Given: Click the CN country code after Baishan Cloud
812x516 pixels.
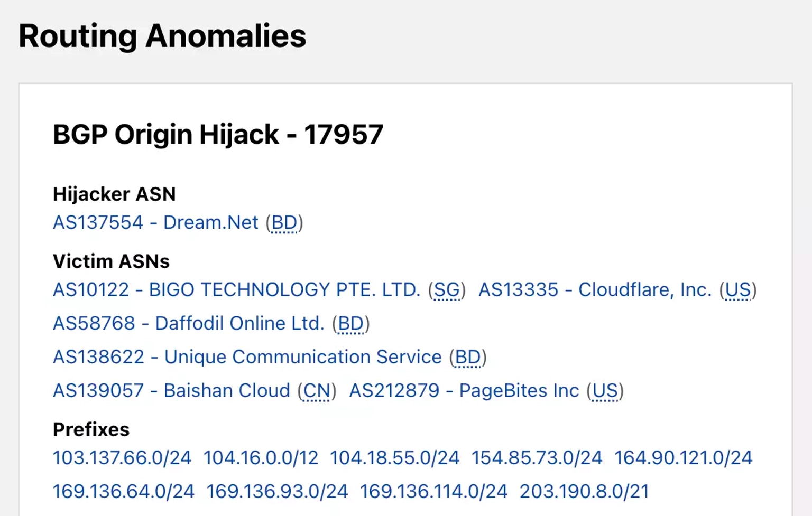Looking at the screenshot, I should [317, 391].
